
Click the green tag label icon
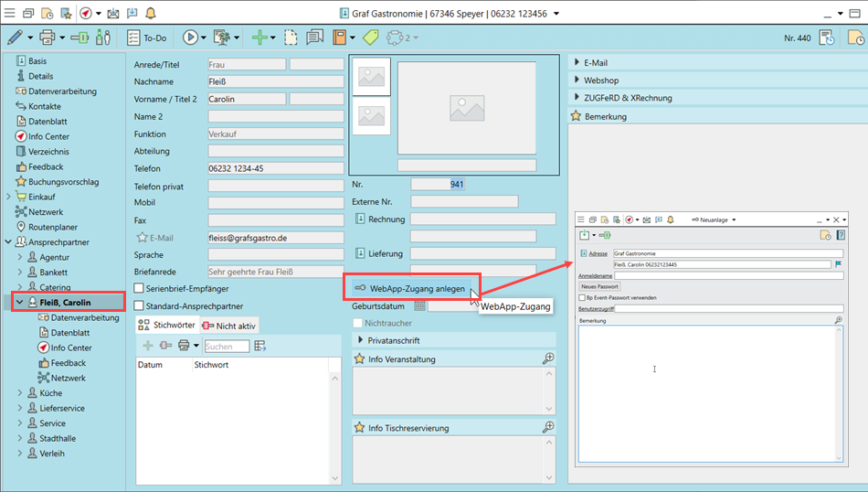[x=370, y=37]
